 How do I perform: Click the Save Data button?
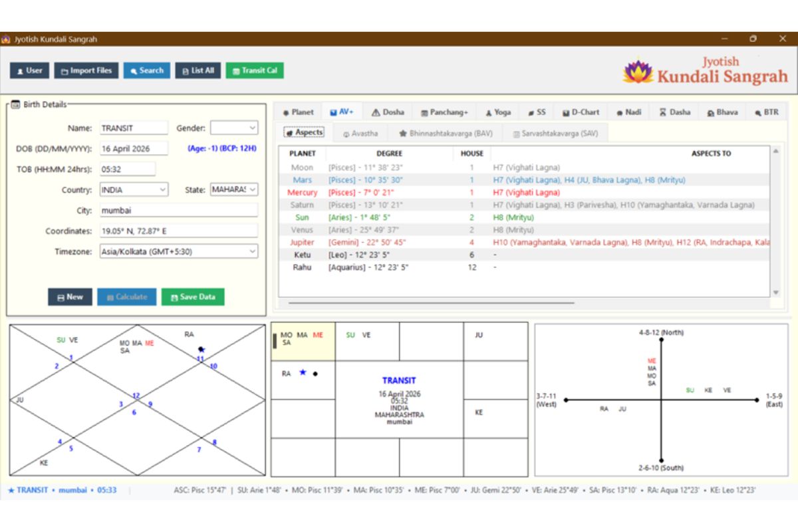193,297
